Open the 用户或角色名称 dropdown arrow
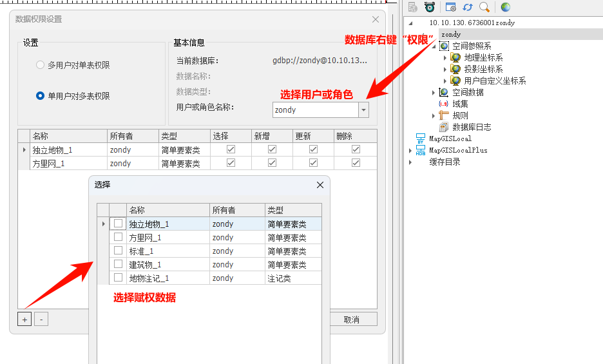Screen dimensions: 603x364 tap(364, 110)
